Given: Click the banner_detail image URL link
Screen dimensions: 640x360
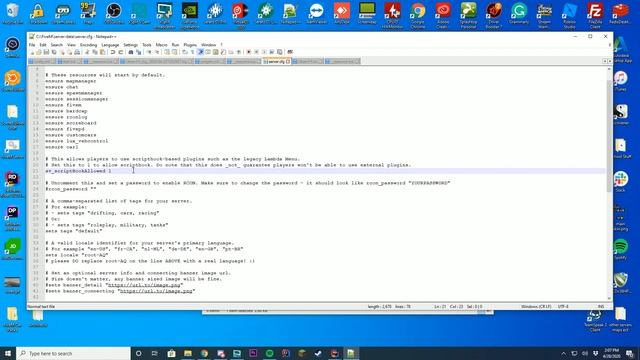Looking at the screenshot, I should pos(144,285).
